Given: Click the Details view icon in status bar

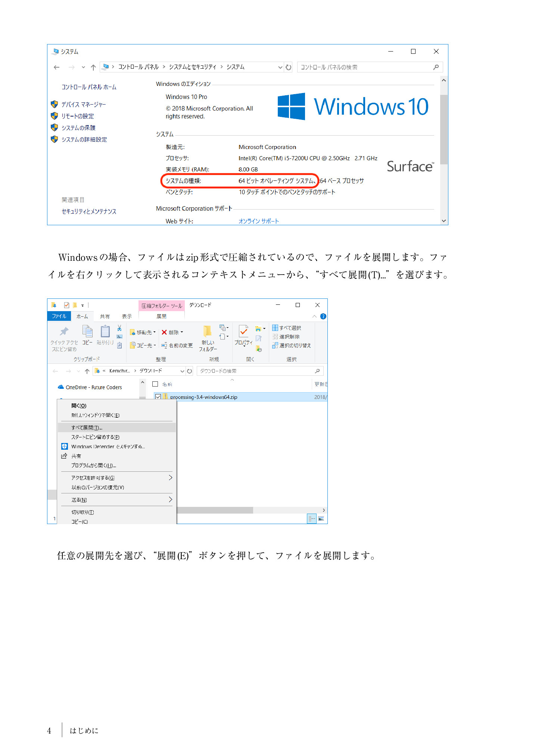Looking at the screenshot, I should tap(311, 518).
